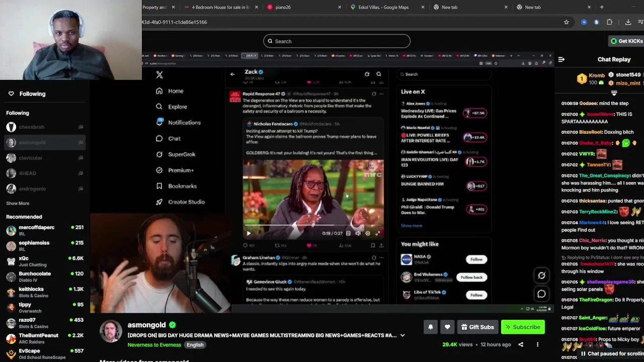The image size is (644, 362).
Task: Click the Get KICKs button
Action: [x=626, y=41]
